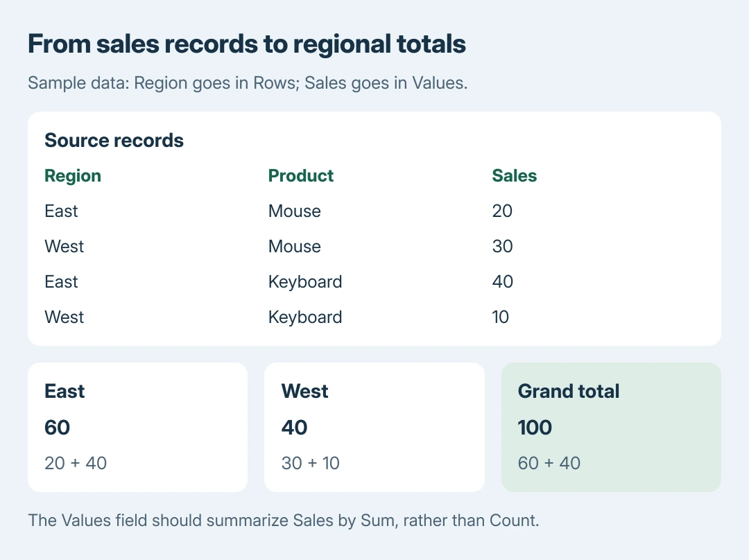Click the Sales value 10 in the table
Image resolution: width=749 pixels, height=560 pixels.
point(501,317)
